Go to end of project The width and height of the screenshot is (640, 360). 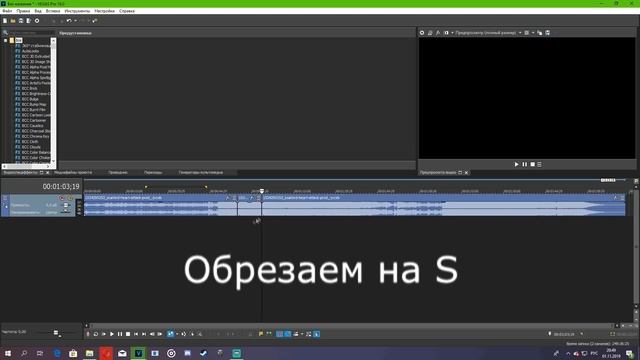144,334
